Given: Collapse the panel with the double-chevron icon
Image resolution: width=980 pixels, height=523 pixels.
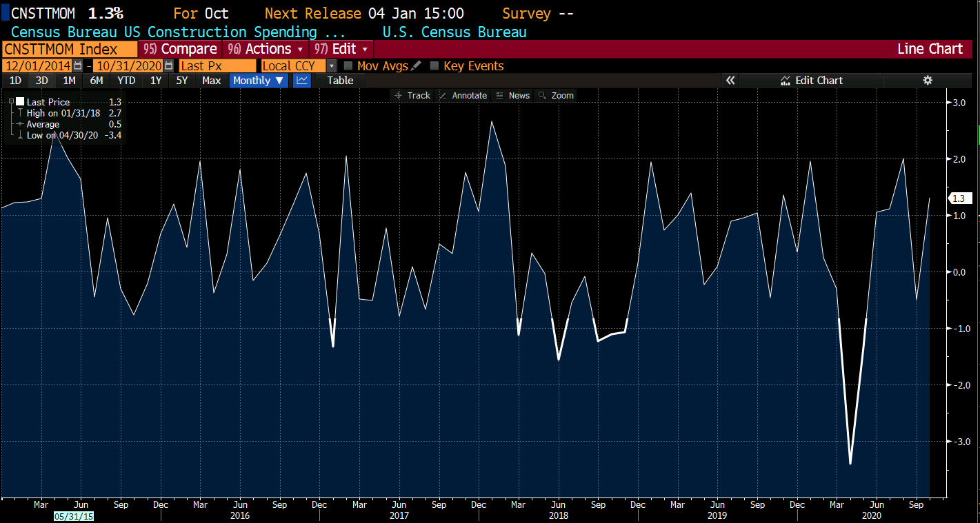Looking at the screenshot, I should [730, 81].
